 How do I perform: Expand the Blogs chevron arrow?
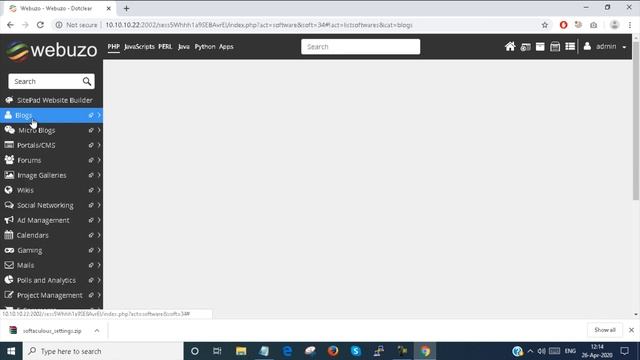pos(99,116)
